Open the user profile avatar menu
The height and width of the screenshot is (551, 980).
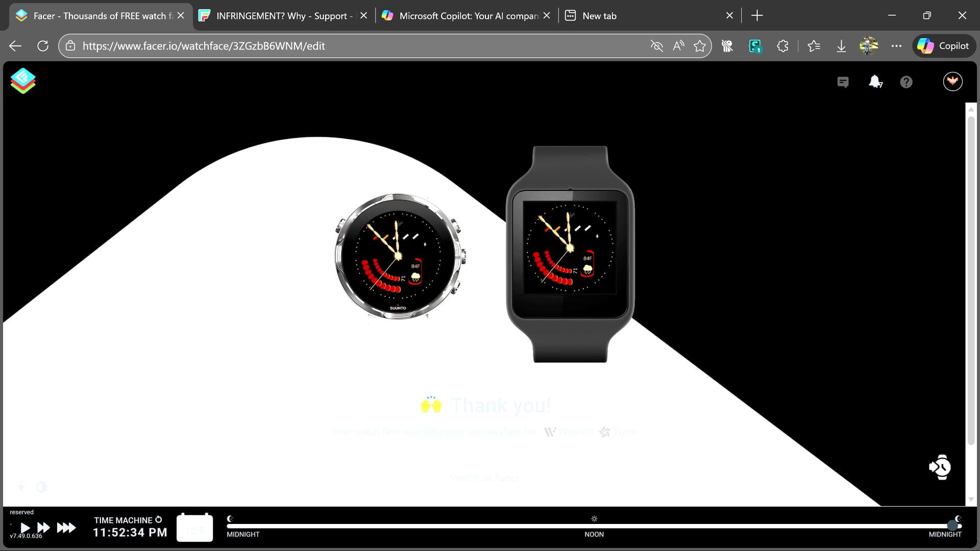click(x=952, y=82)
